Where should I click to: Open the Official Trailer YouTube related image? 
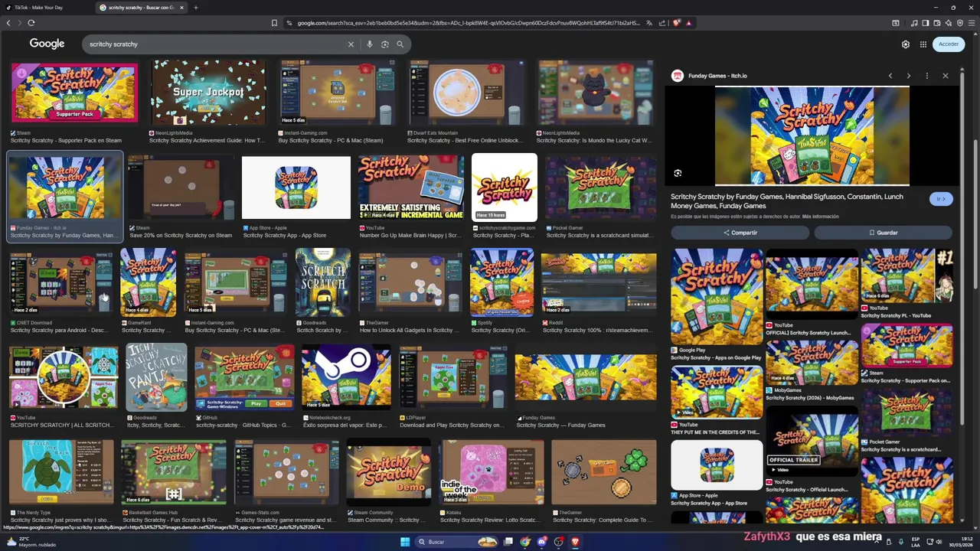pos(812,441)
